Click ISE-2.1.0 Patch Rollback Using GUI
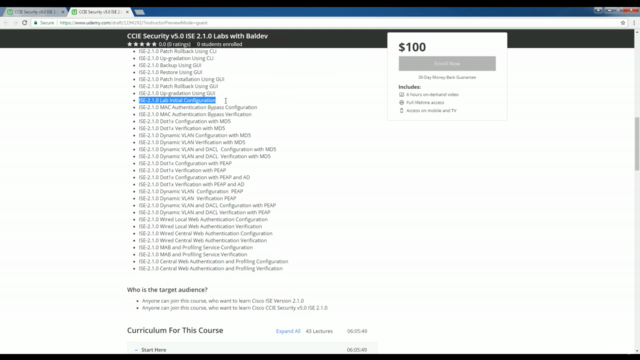Viewport: 640px width, 360px height. coord(178,86)
